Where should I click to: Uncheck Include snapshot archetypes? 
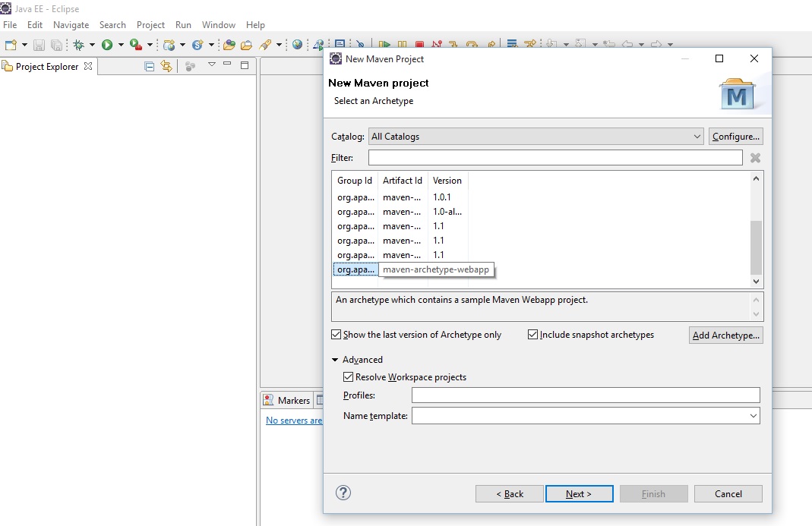(x=532, y=335)
